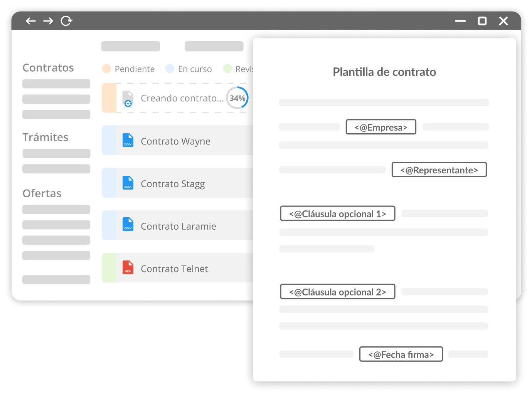Click the PDF icon for Contrato Telnet
The width and height of the screenshot is (532, 393).
click(128, 267)
